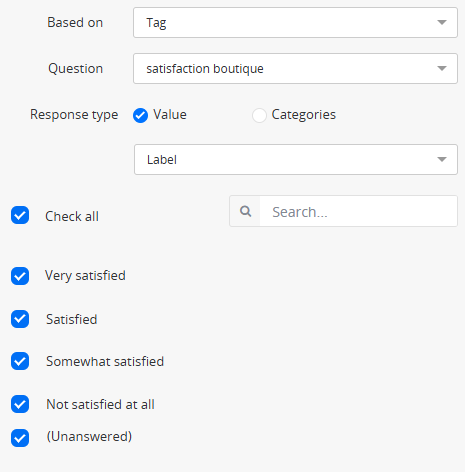This screenshot has height=472, width=465.
Task: Expand the Label dropdown
Action: pos(296,159)
